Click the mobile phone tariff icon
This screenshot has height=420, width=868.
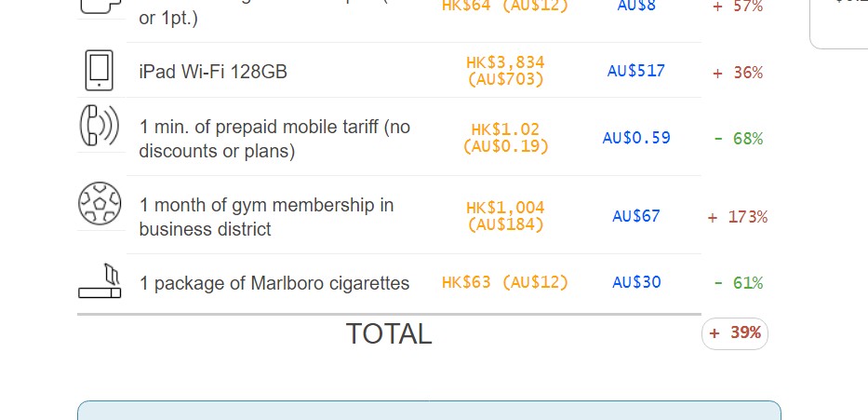[100, 128]
